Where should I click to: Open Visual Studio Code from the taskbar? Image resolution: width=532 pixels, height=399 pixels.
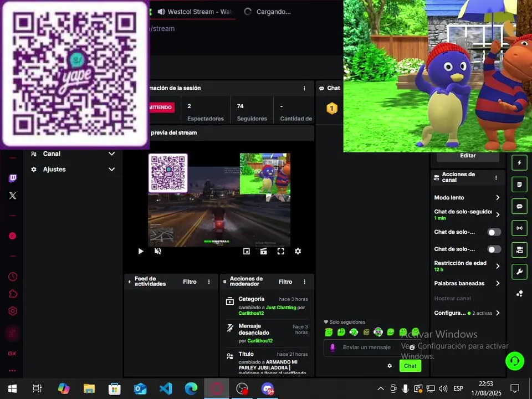pyautogui.click(x=166, y=388)
